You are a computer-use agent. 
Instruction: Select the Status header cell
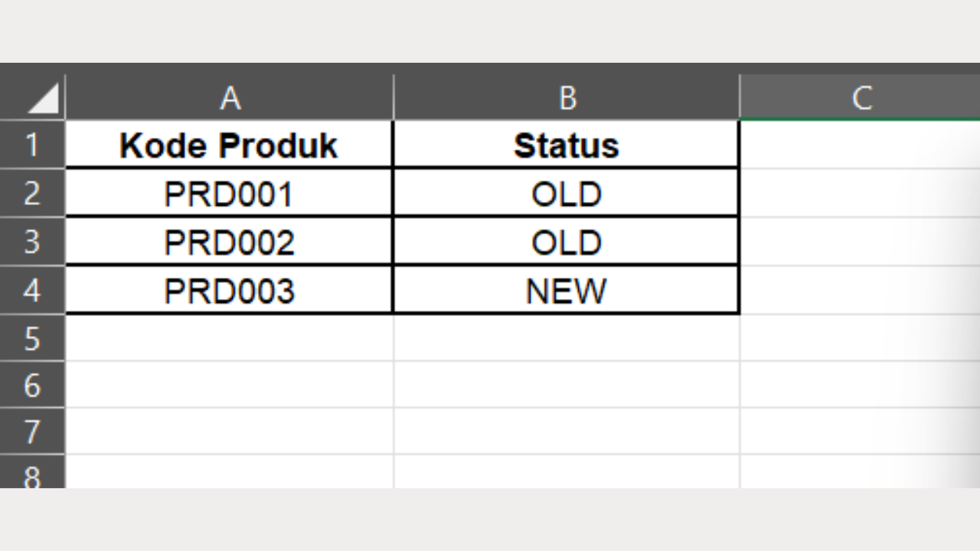(x=567, y=145)
